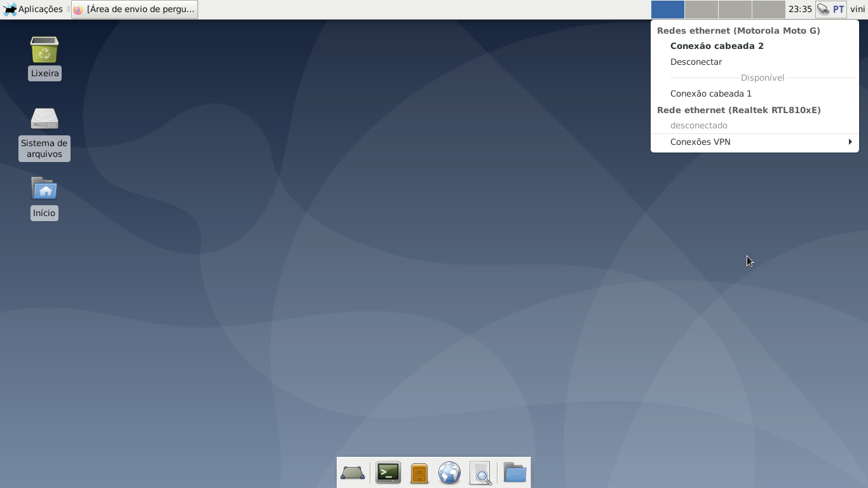The height and width of the screenshot is (488, 868).
Task: Open the Aplicações menu
Action: point(33,9)
